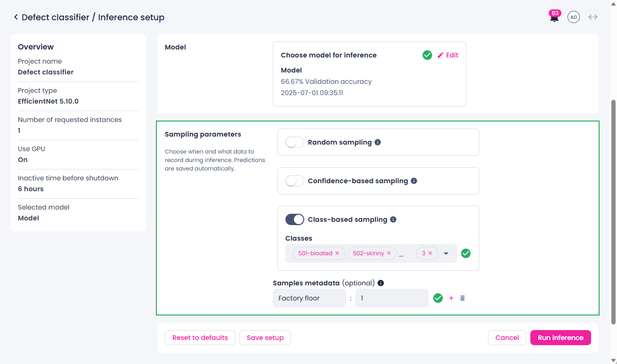Click the Factory floor key field
The image size is (617, 364).
[x=309, y=298]
